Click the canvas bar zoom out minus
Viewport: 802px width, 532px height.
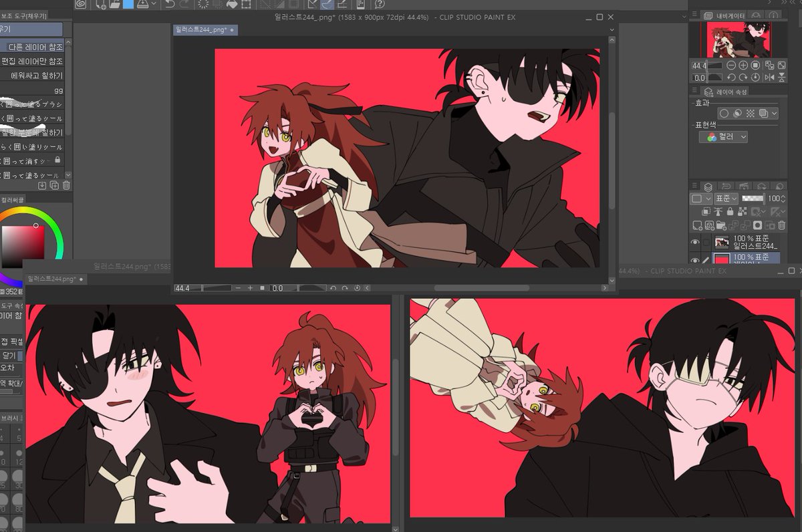(239, 288)
